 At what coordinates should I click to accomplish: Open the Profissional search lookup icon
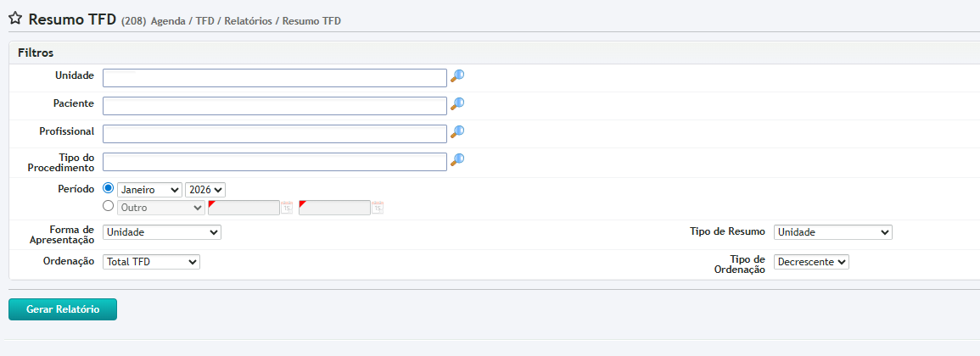457,132
